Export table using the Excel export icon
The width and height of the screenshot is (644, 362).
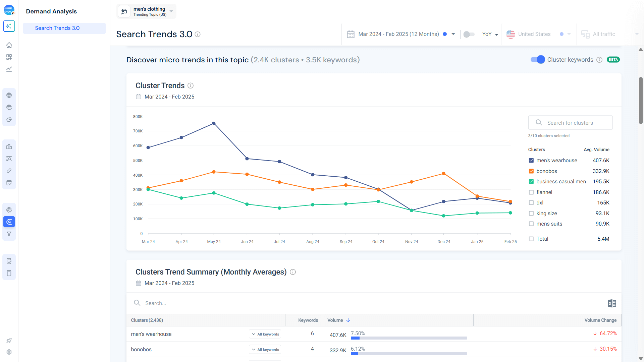tap(611, 303)
